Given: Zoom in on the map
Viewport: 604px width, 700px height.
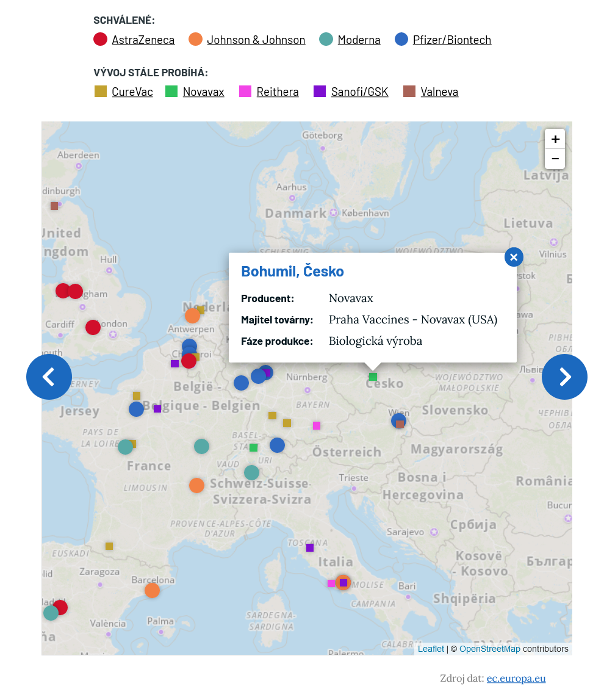Looking at the screenshot, I should tap(555, 139).
